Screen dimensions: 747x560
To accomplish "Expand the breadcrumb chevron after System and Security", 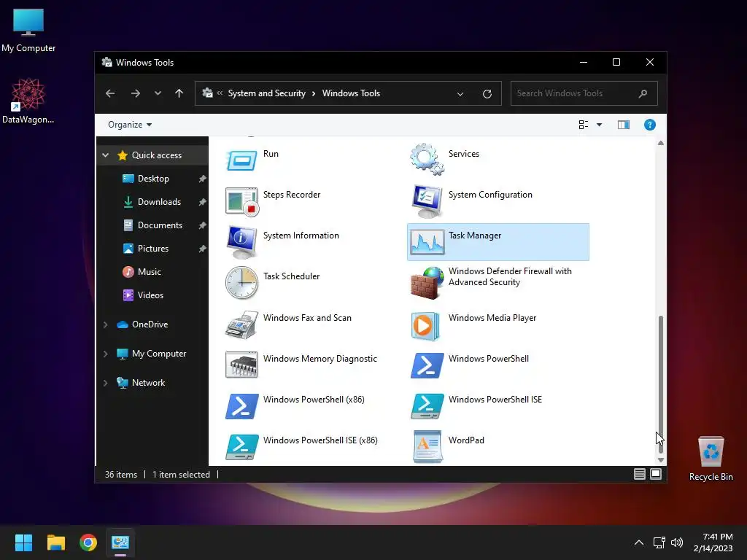I will (x=314, y=93).
